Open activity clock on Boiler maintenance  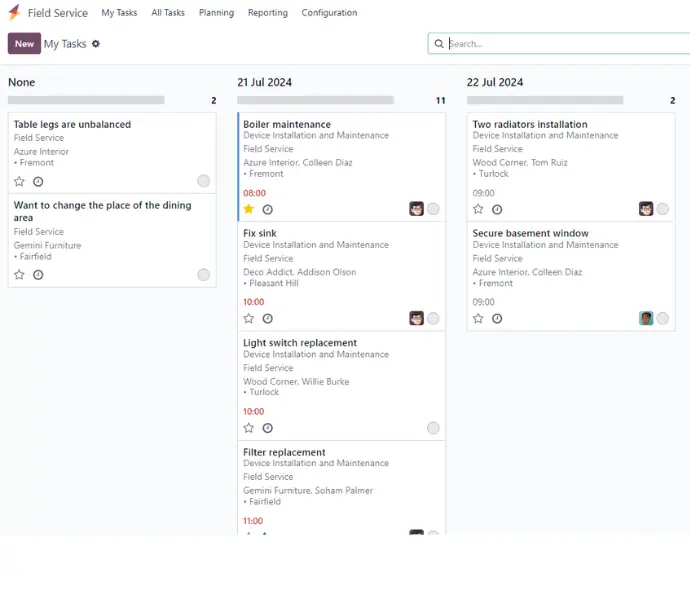[x=268, y=209]
